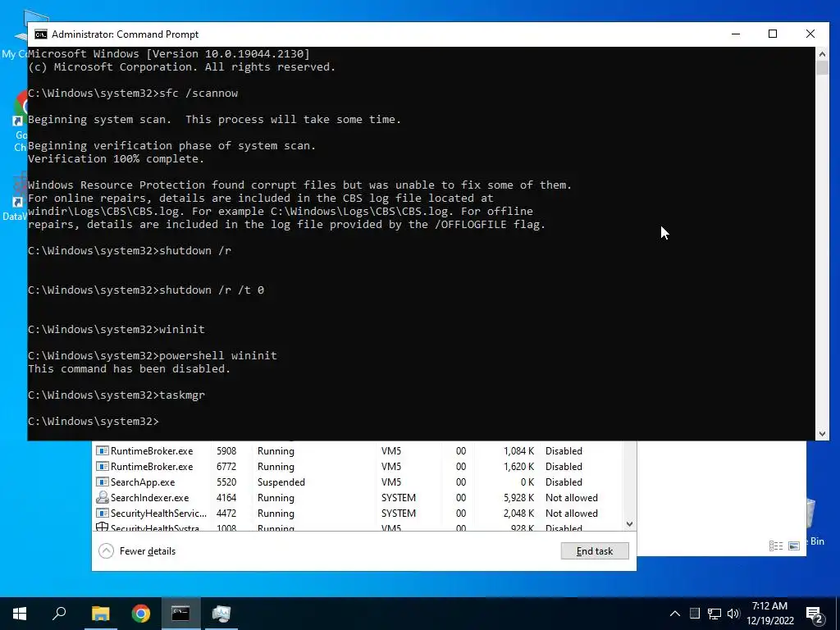Collapse Task Manager with Fewer details
This screenshot has height=630, width=840.
click(x=138, y=551)
